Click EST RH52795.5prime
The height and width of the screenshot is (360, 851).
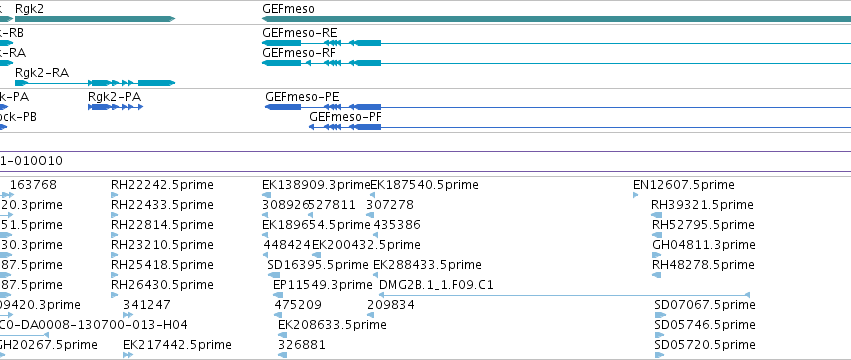703,225
